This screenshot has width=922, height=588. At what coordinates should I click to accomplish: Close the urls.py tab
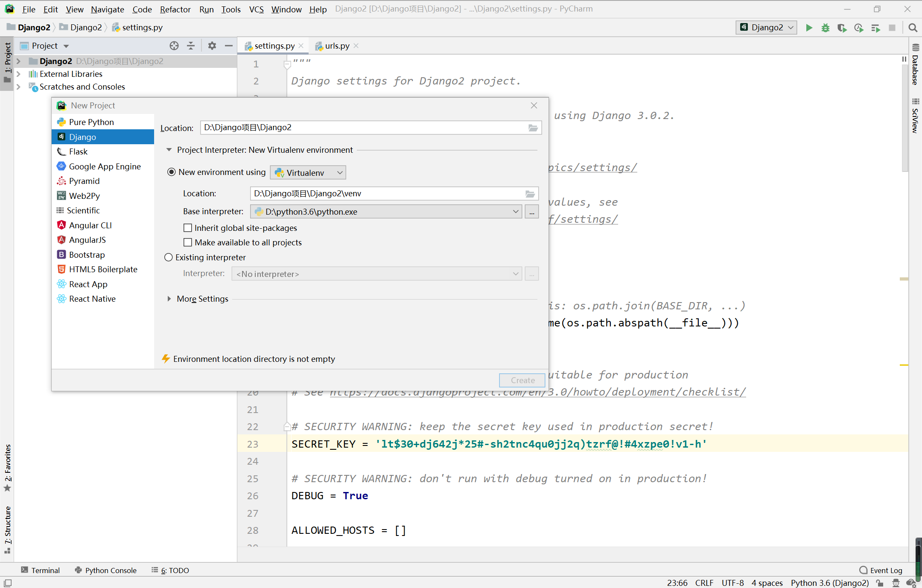coord(356,46)
